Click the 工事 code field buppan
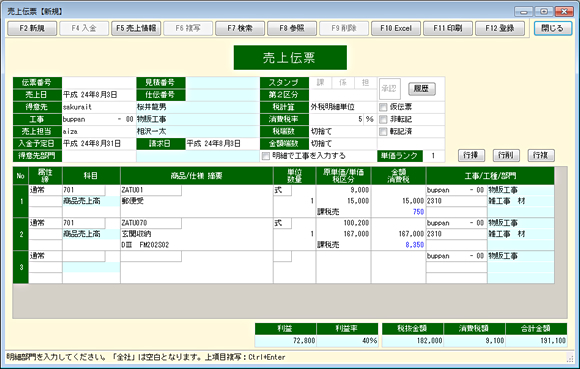Viewport: 580px width, 369px height. coord(89,119)
